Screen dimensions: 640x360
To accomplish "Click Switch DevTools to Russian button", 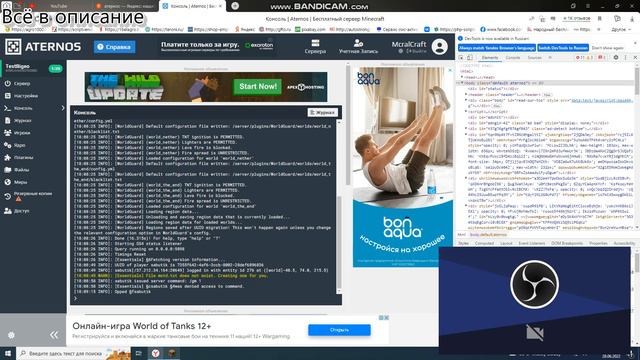I will pyautogui.click(x=563, y=48).
